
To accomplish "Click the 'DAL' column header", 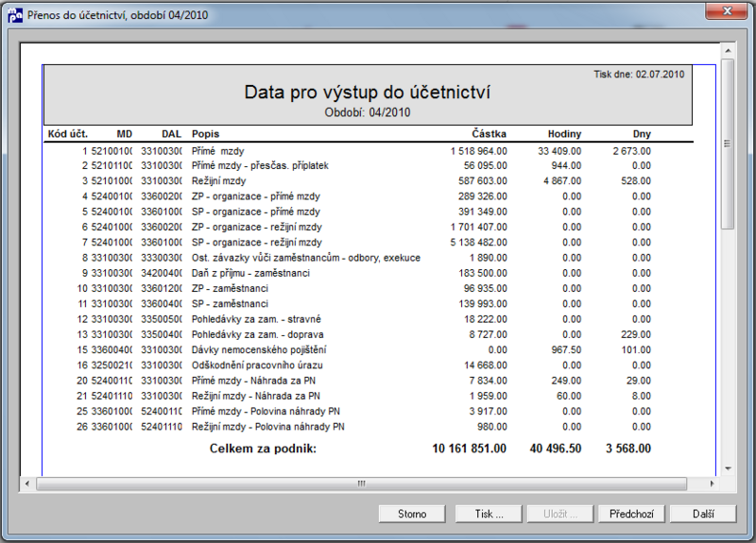I will pos(172,134).
